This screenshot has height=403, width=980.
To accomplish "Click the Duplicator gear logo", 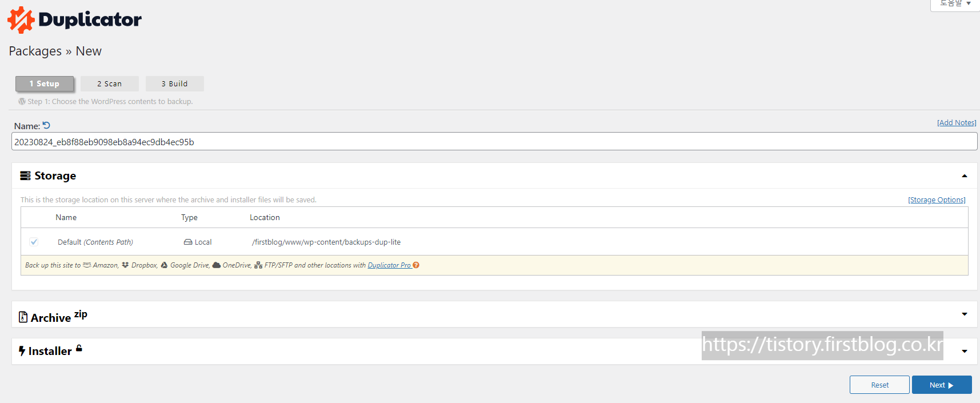I will point(21,20).
